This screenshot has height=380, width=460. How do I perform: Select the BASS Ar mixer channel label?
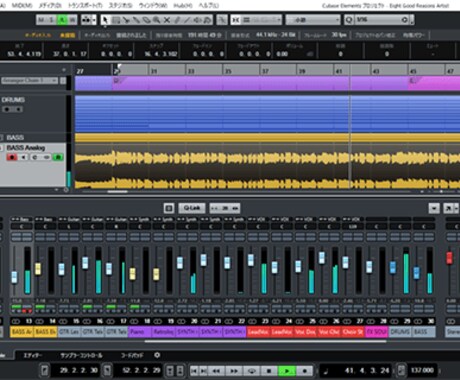pyautogui.click(x=22, y=332)
